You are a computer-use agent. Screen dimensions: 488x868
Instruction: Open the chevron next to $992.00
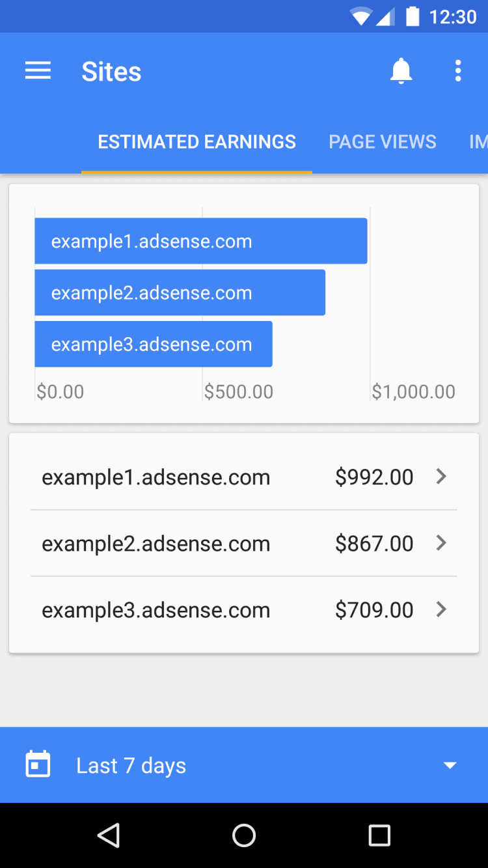441,477
